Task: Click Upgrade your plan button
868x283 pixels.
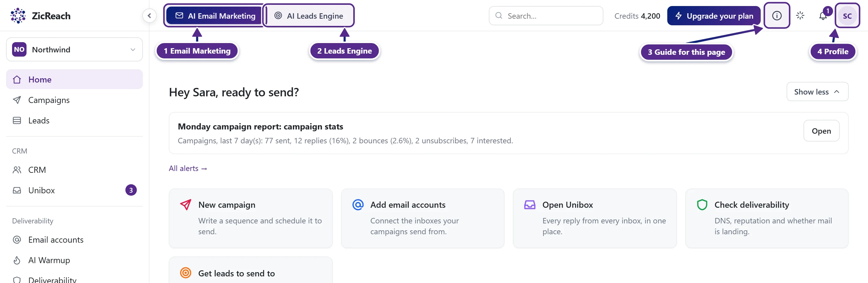Action: coord(714,15)
